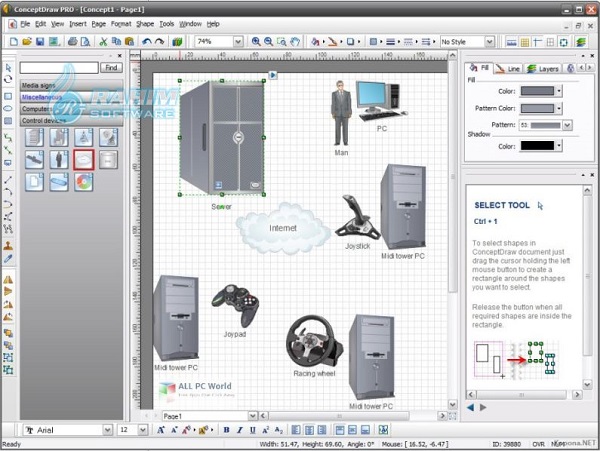Click the Find button in library panel
600x451 pixels.
coord(111,68)
